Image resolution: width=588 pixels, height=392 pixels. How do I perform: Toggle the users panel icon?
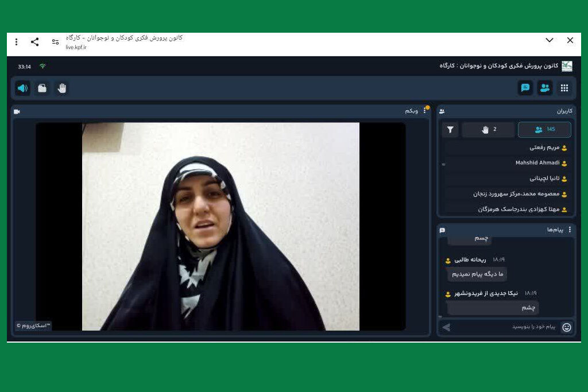[544, 88]
